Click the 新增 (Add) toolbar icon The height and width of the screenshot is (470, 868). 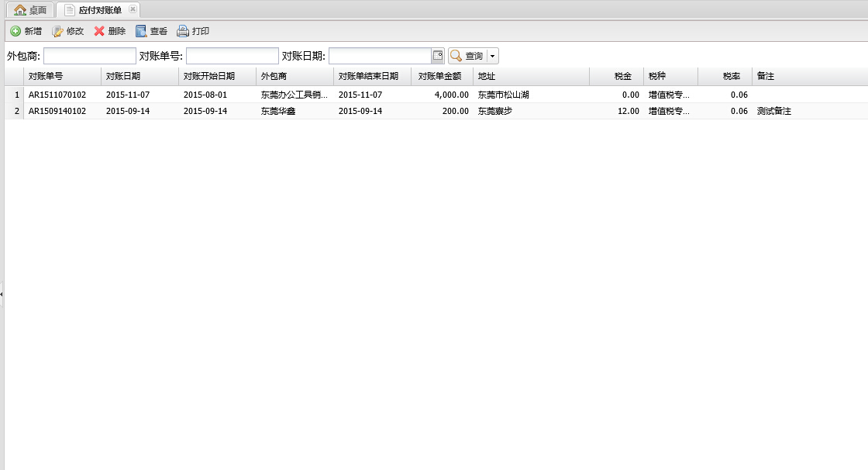pos(15,31)
